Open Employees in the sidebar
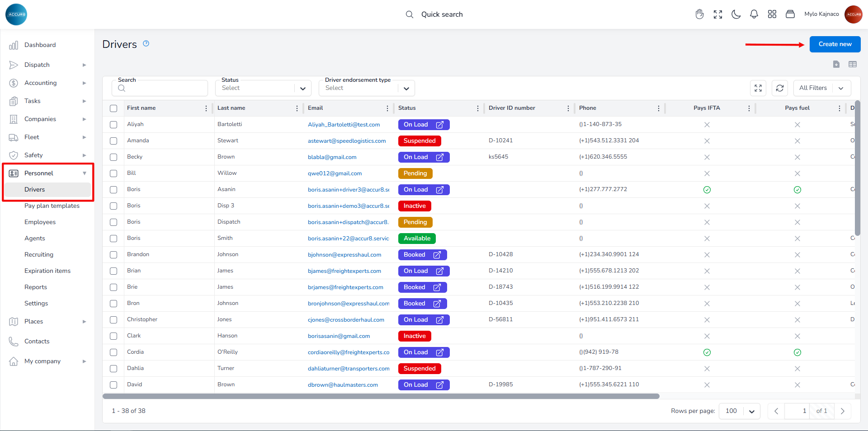The height and width of the screenshot is (431, 868). click(40, 222)
